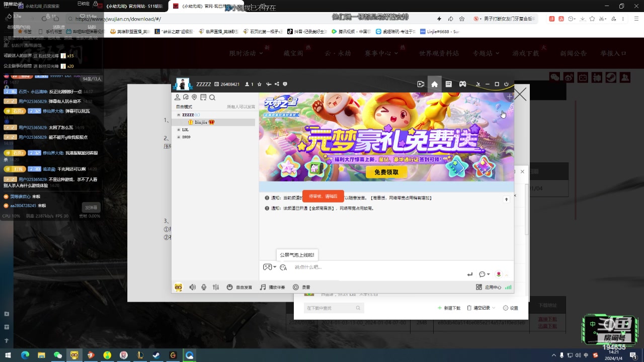Click the airplane icon beside the star
This screenshot has width=644, height=362.
click(268, 84)
